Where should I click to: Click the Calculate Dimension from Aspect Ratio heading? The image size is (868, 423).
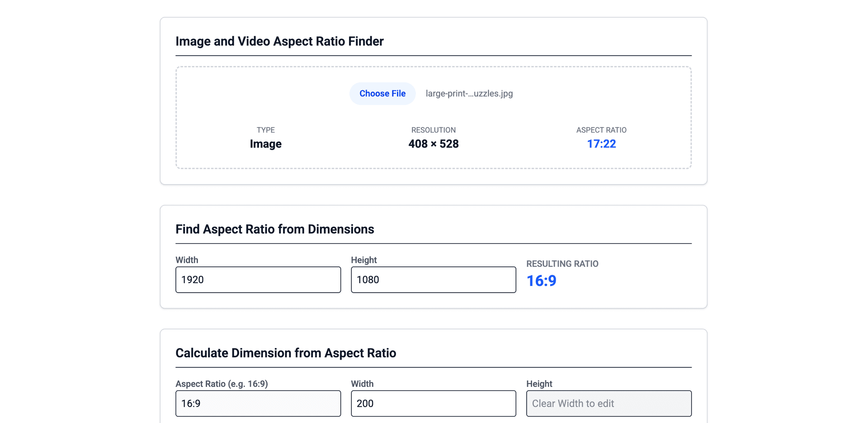[286, 353]
